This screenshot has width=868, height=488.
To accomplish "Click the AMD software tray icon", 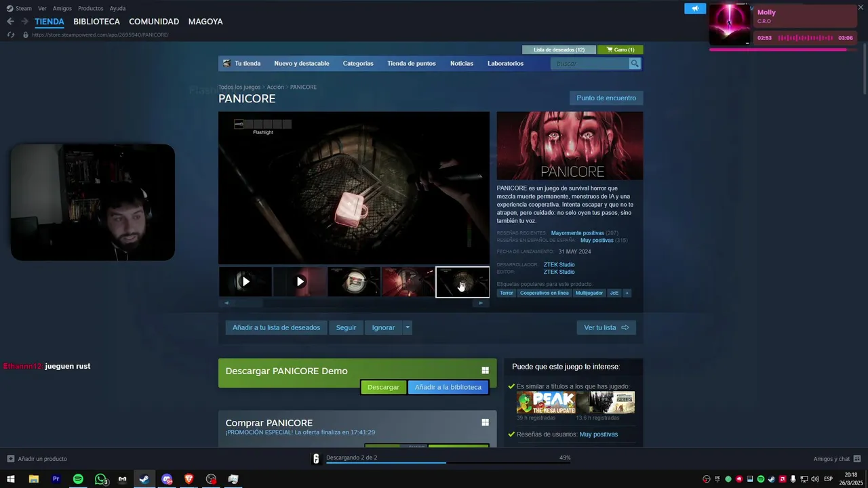I will tap(782, 479).
